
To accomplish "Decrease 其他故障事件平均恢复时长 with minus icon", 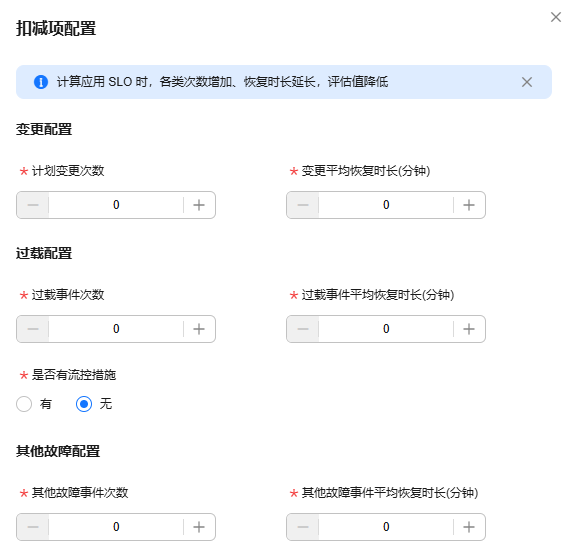I will click(x=303, y=527).
